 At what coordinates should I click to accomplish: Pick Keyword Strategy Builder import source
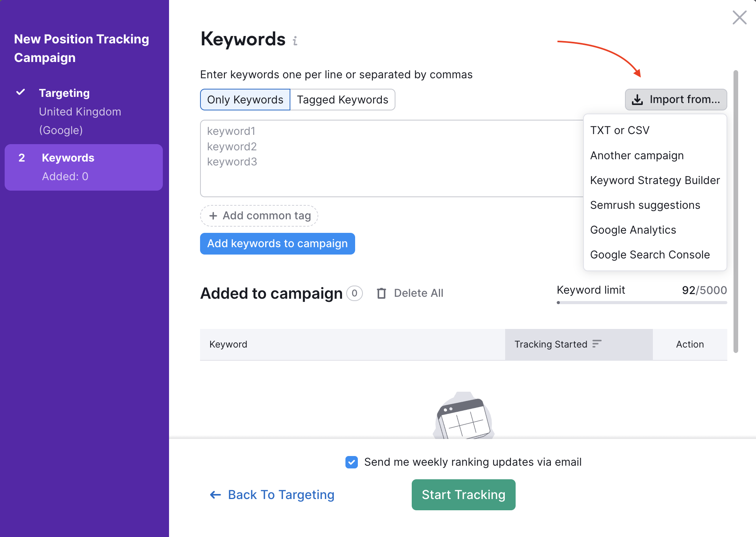pos(655,180)
